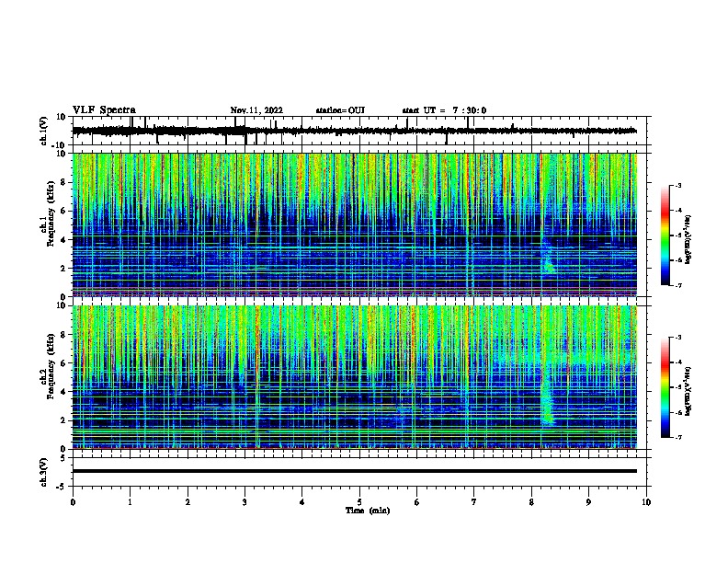Click the "3" tick on the time axis
Screen dimensions: 728x563
click(245, 502)
